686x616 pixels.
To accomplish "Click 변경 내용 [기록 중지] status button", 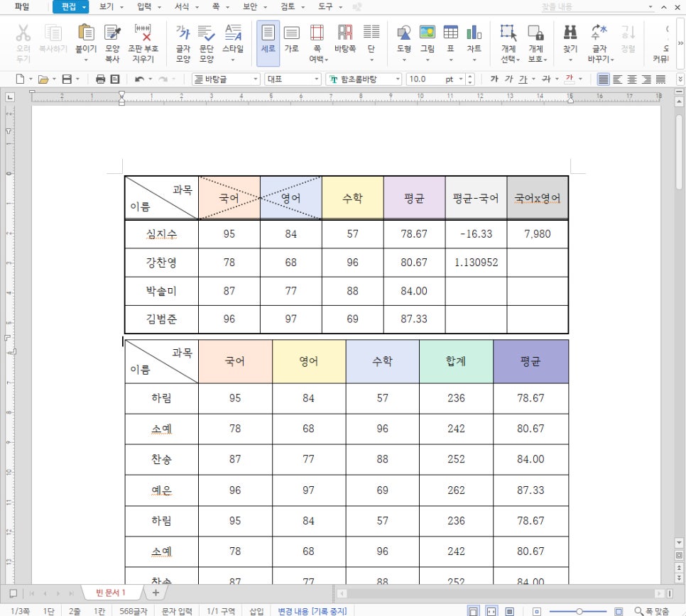I will [312, 611].
